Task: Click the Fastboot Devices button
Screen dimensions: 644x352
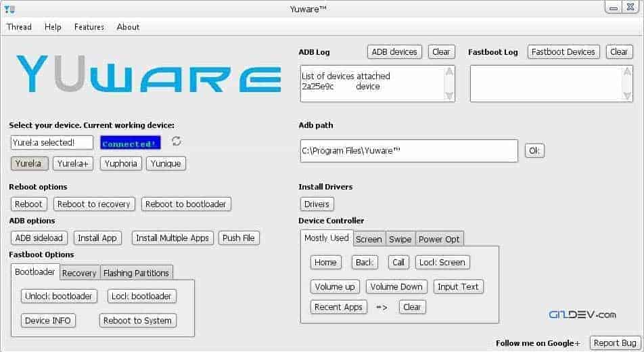Action: pyautogui.click(x=563, y=52)
